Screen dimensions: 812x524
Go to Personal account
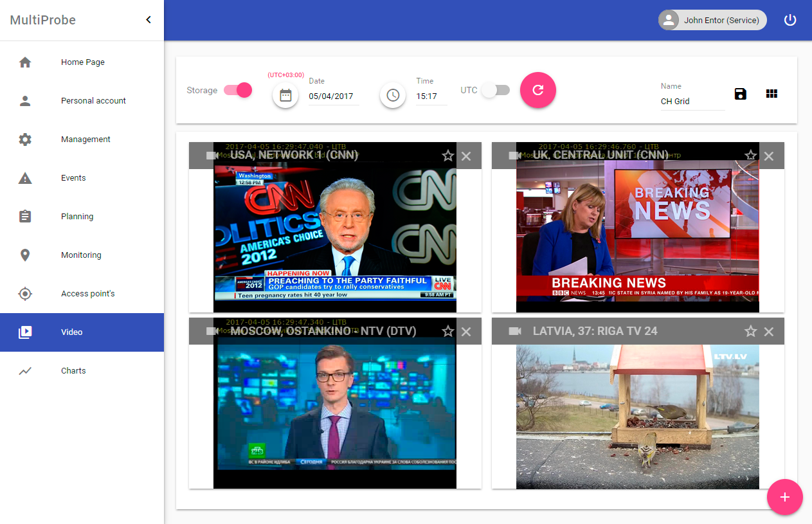click(82, 101)
